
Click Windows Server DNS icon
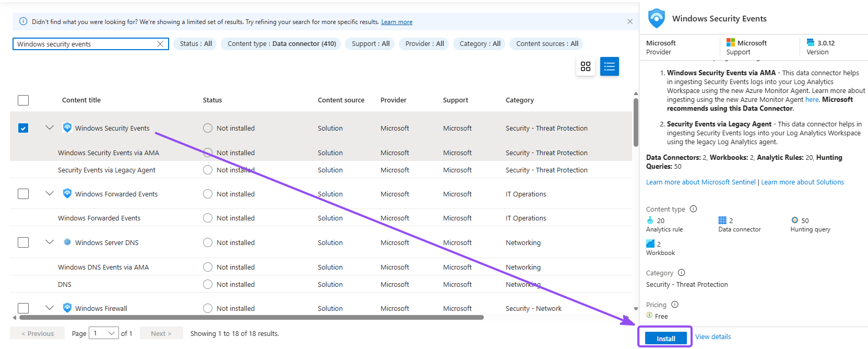point(67,242)
